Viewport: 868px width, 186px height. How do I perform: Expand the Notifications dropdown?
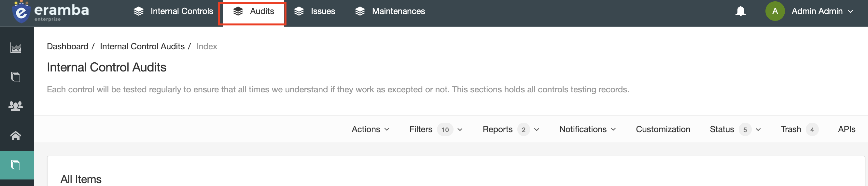click(587, 129)
